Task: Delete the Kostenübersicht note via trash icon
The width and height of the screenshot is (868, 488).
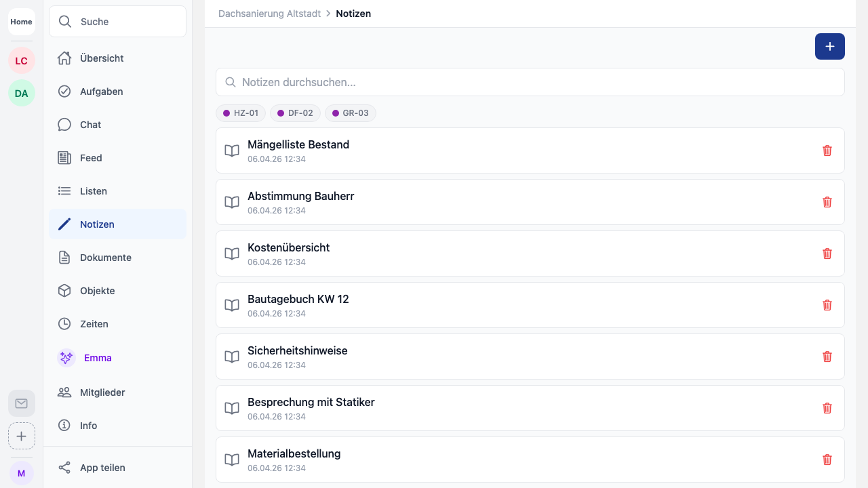Action: 827,253
